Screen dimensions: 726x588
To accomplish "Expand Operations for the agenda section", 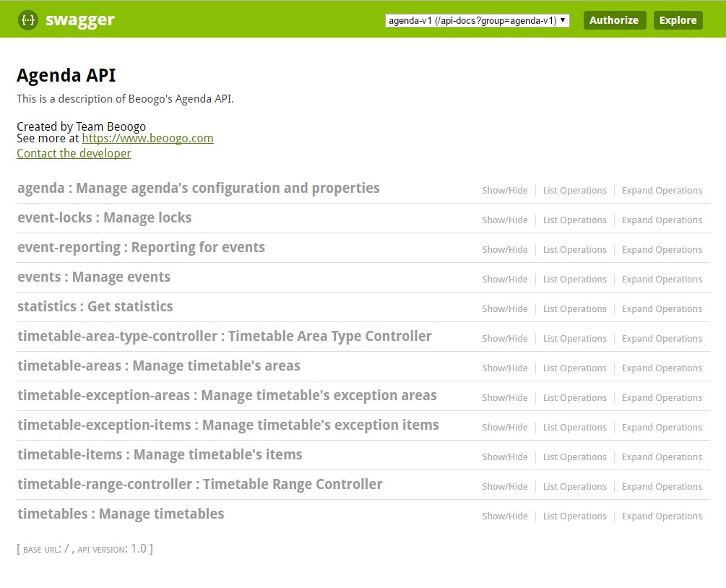I will (x=662, y=190).
